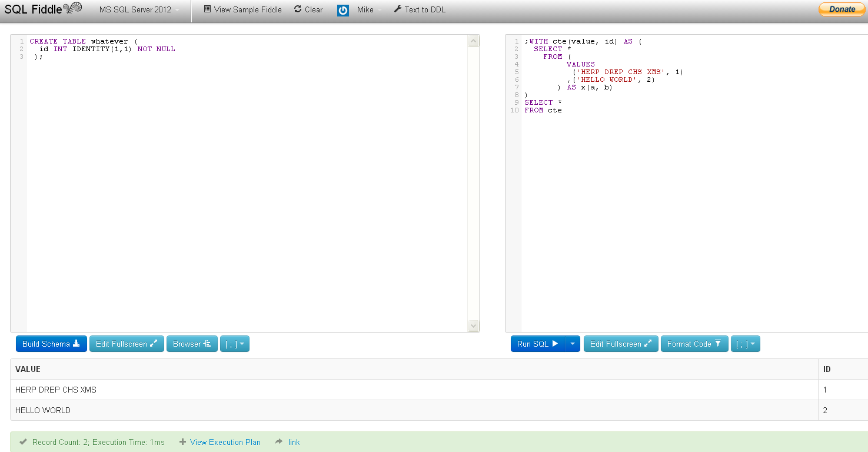Open View Sample Fiddle
Screen dimensions: 868x452
click(x=242, y=9)
